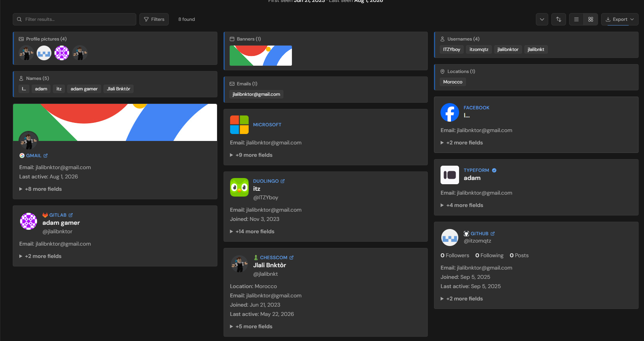The height and width of the screenshot is (341, 644).
Task: Click '0 Followers' in GitHub card
Action: 455,255
